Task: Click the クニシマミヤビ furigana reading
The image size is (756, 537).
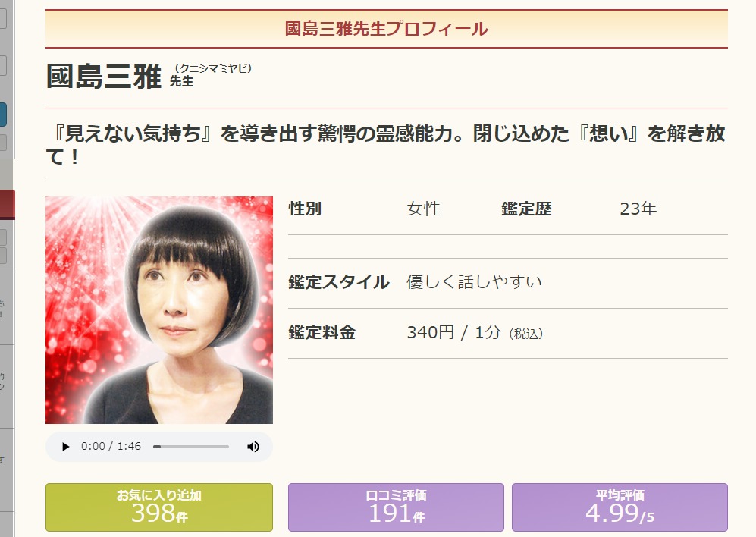Action: 213,68
